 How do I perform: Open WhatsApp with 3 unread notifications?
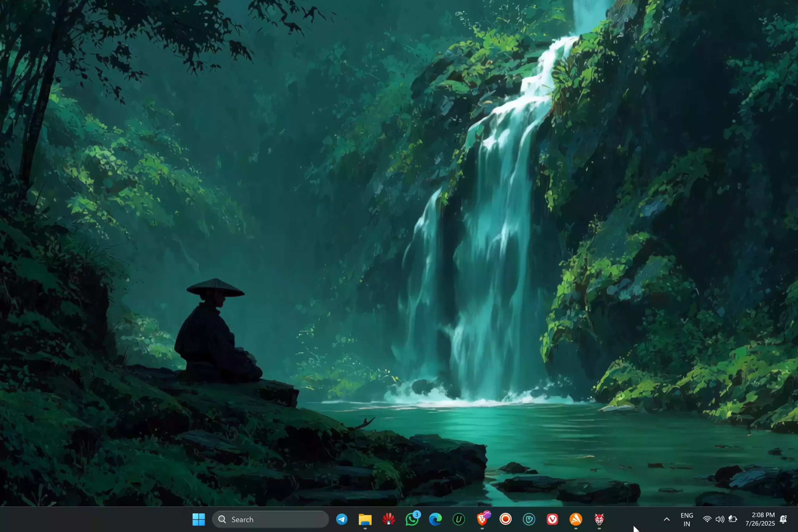412,519
